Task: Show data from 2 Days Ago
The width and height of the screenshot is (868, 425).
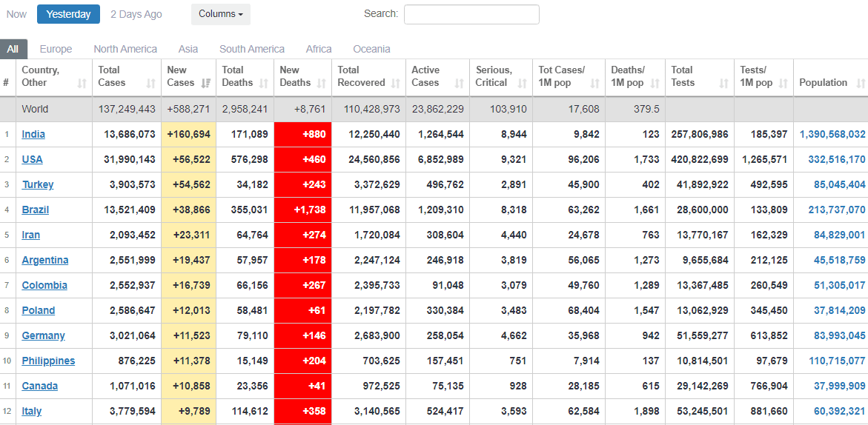Action: tap(136, 14)
